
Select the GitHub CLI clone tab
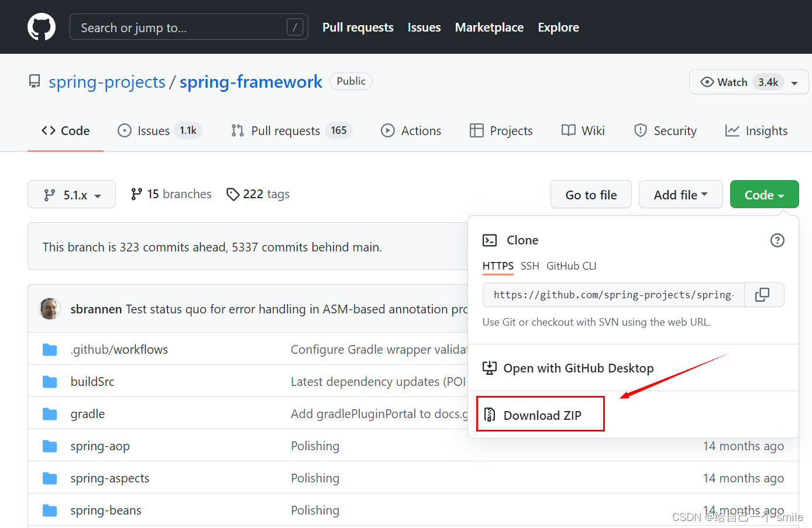click(572, 266)
